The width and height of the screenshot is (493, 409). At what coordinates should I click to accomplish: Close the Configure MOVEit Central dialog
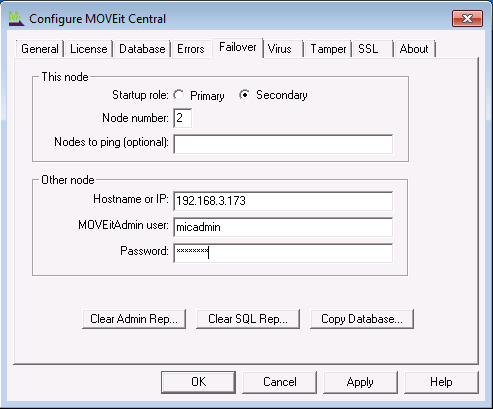pyautogui.click(x=467, y=18)
